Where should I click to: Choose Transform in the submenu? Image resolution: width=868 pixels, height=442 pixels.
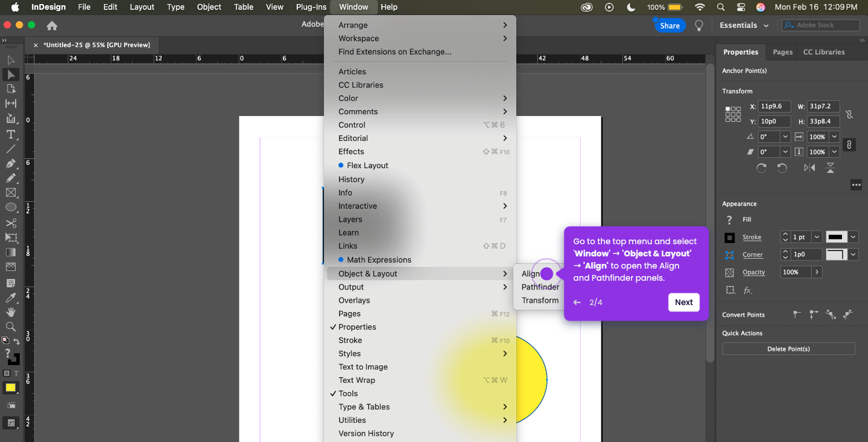click(540, 300)
